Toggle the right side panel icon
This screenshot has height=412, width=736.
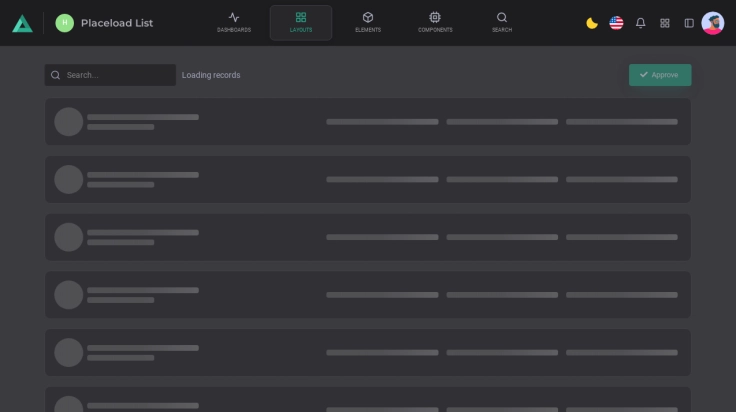coord(689,23)
